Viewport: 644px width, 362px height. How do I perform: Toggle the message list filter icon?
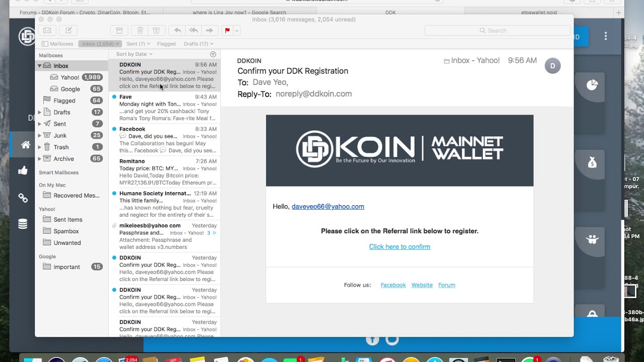click(x=213, y=54)
